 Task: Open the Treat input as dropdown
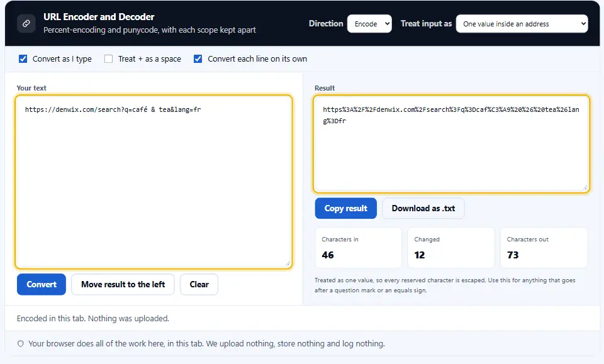tap(522, 24)
